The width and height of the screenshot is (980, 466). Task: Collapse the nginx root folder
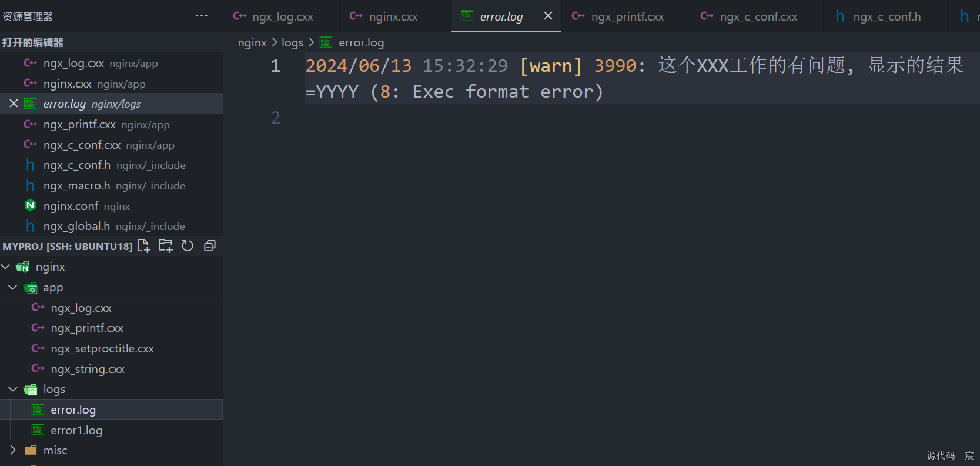(x=6, y=267)
